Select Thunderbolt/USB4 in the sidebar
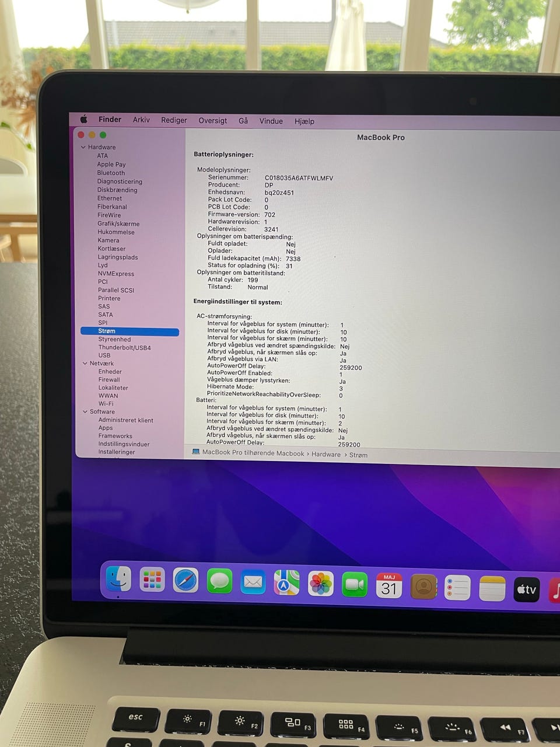 coord(124,347)
